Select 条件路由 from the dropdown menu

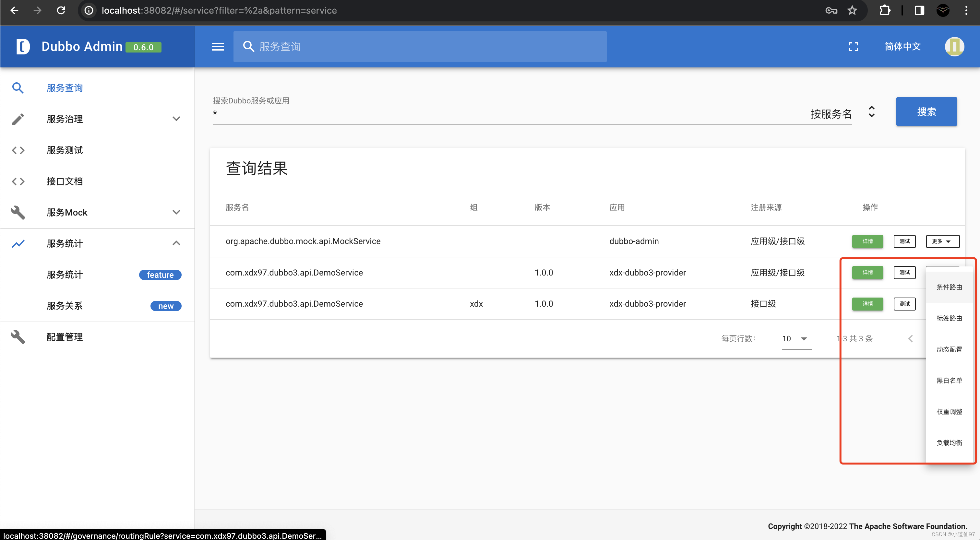949,287
